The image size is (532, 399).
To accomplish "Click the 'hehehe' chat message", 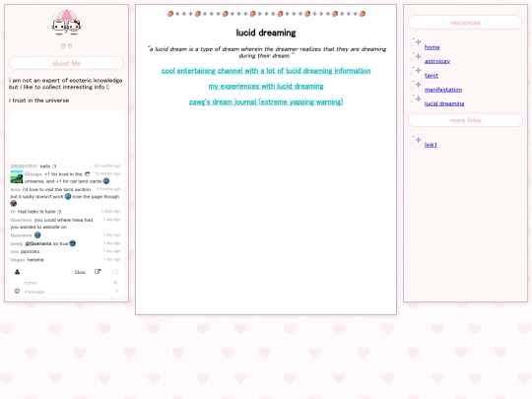I will click(35, 259).
